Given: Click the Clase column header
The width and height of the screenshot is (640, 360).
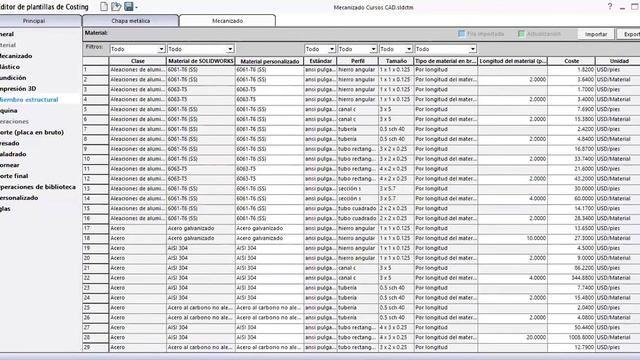Looking at the screenshot, I should tap(138, 61).
